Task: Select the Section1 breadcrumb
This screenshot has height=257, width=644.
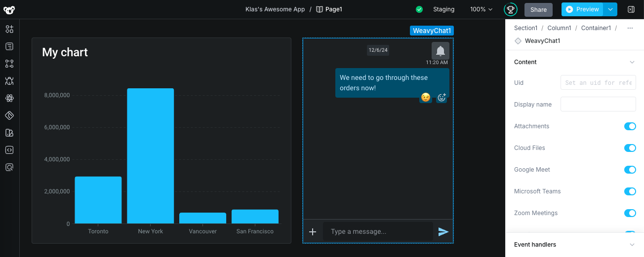Action: (x=525, y=28)
